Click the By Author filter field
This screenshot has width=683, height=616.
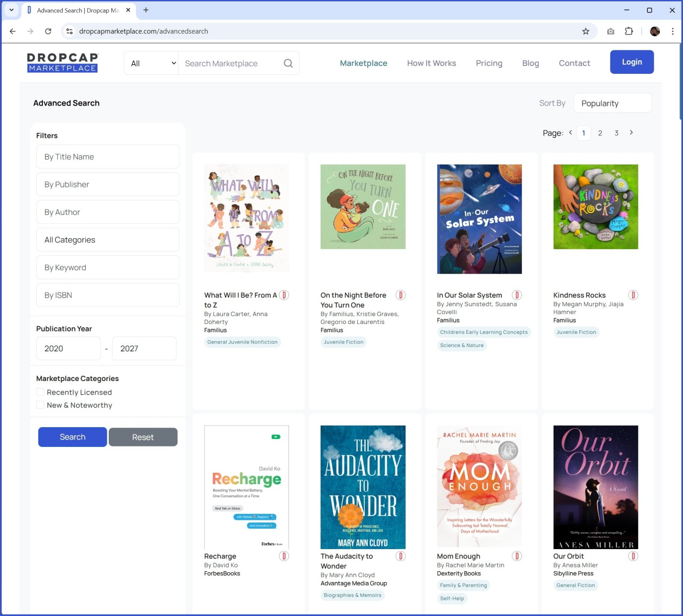pyautogui.click(x=108, y=212)
